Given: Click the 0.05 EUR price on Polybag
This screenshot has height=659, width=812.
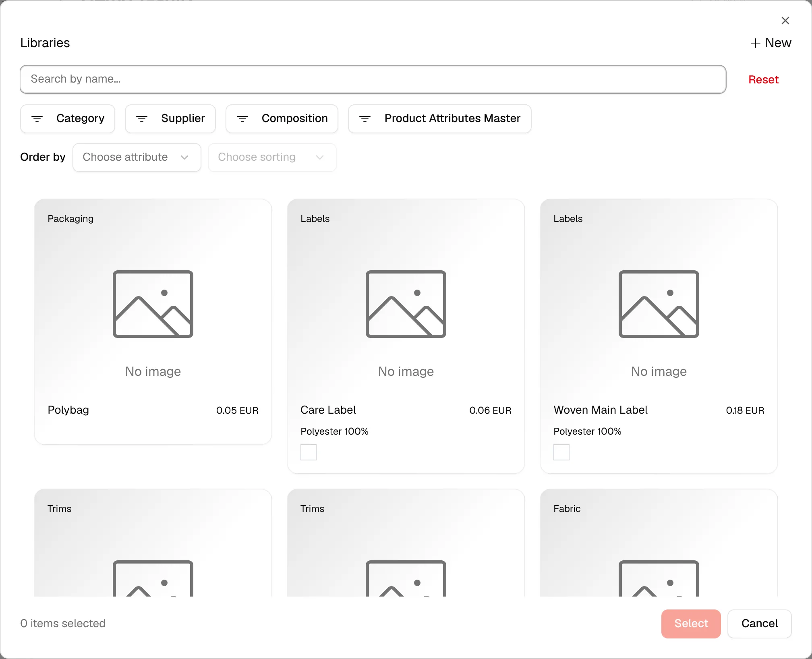Looking at the screenshot, I should (237, 410).
